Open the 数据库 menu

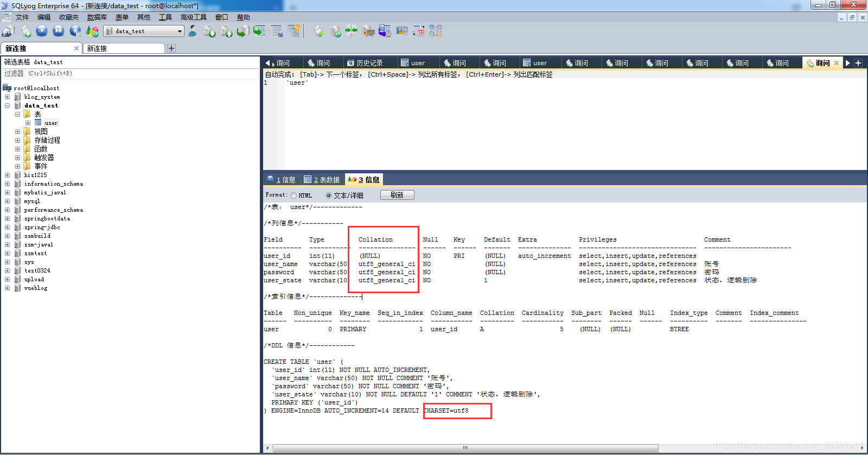point(97,17)
